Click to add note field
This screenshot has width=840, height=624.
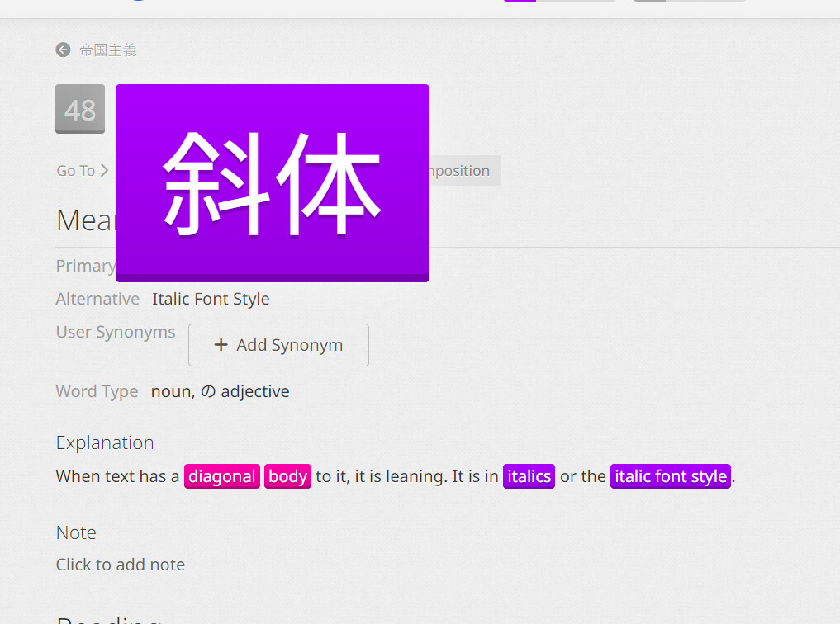point(121,565)
